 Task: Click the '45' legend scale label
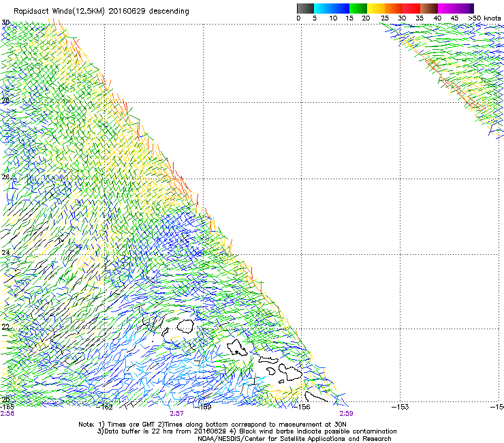click(454, 18)
